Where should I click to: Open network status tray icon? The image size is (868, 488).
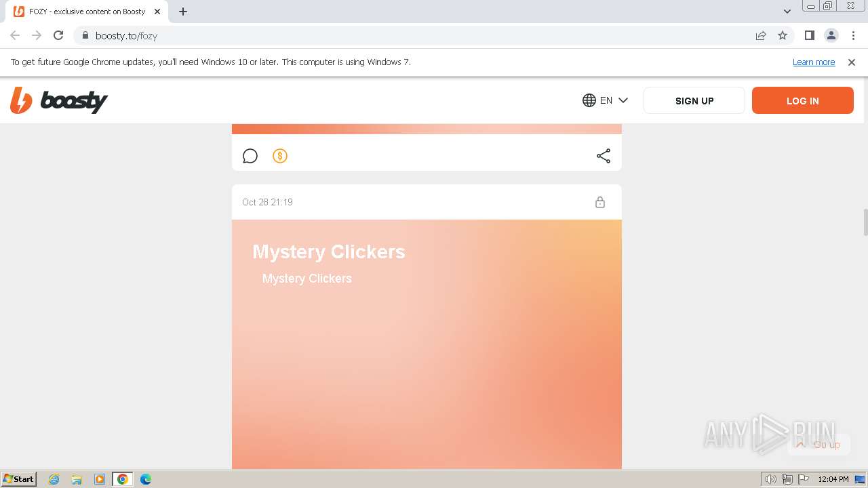tap(787, 479)
